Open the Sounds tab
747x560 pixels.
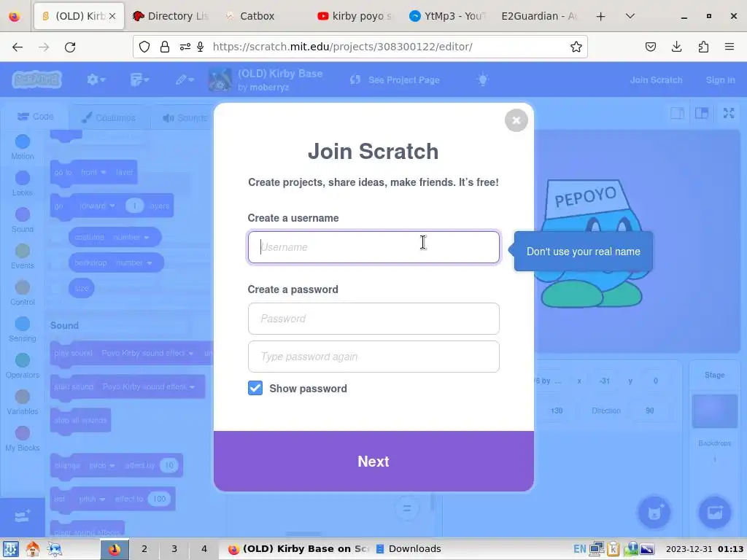(185, 117)
